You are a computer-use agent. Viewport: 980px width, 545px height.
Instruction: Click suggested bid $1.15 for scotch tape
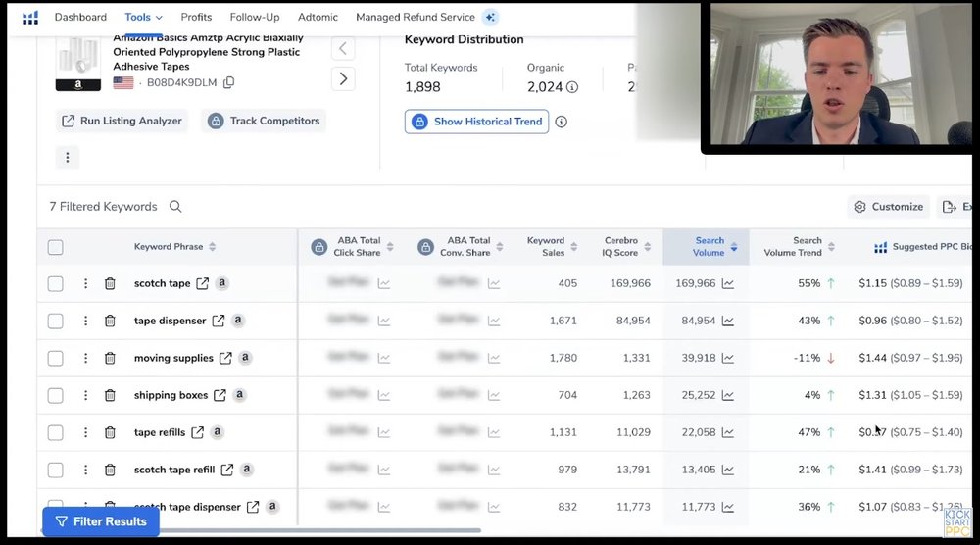click(x=872, y=283)
